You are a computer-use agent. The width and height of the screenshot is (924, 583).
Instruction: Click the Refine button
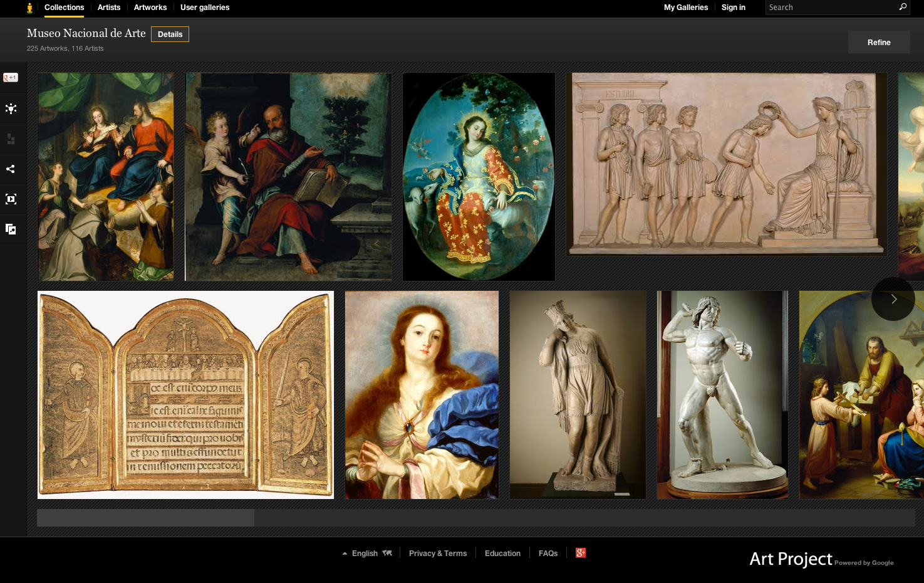pos(879,43)
